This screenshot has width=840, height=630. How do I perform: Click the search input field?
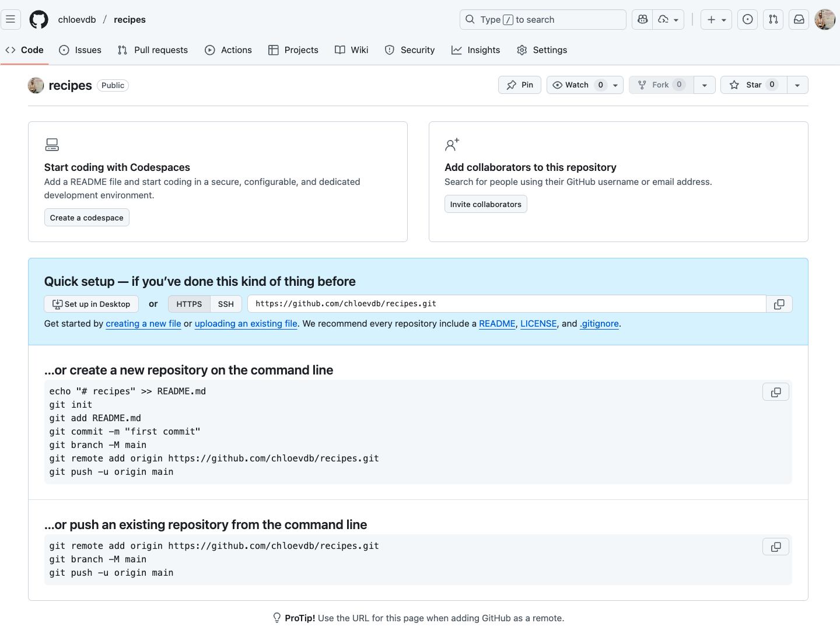click(x=542, y=19)
